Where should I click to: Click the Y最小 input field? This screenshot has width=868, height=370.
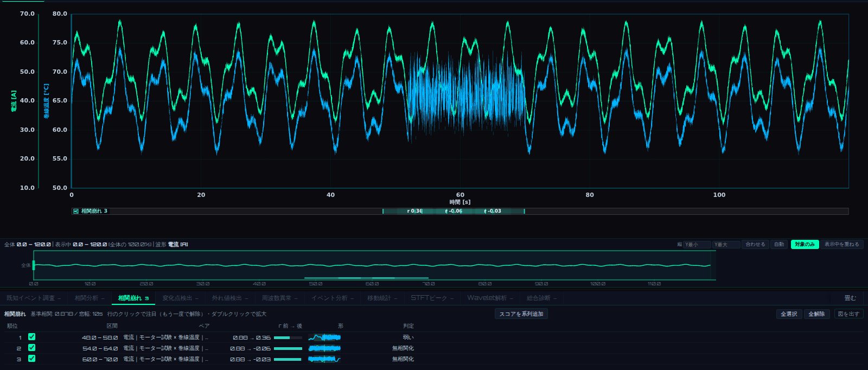coord(697,245)
